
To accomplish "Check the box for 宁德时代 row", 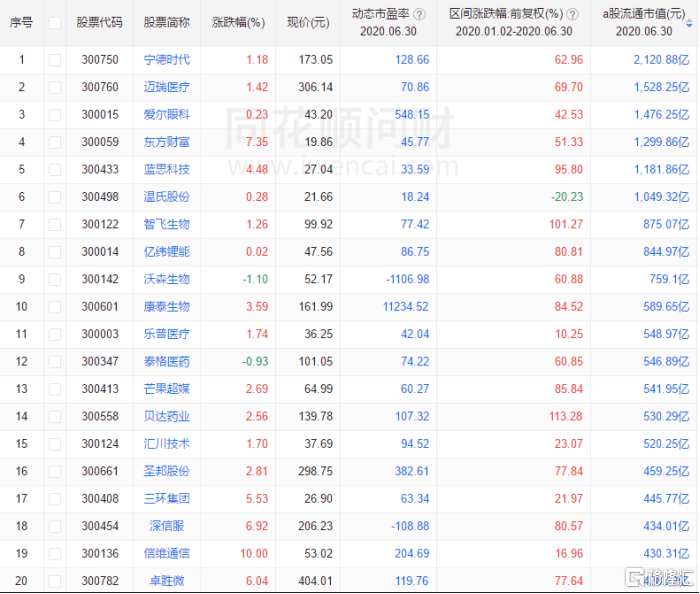I will [55, 60].
